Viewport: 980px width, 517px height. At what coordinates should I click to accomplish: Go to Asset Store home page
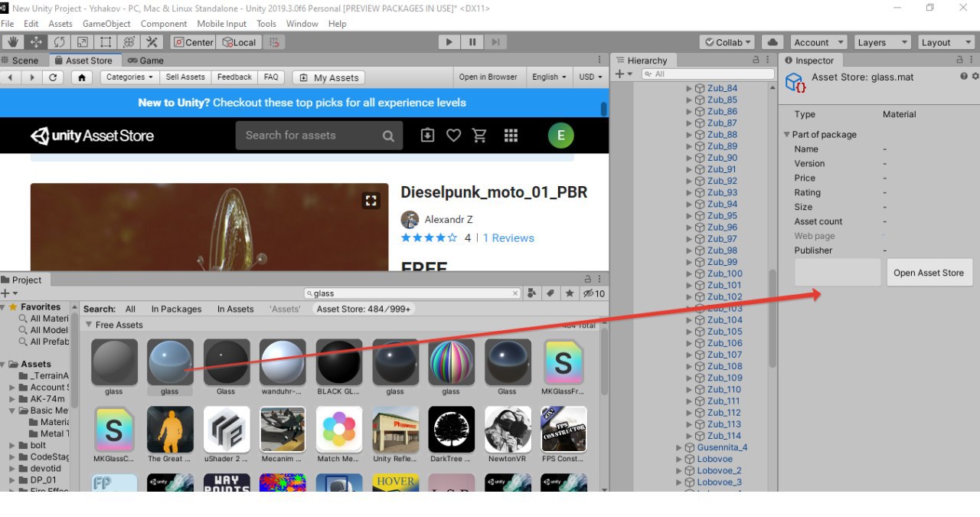click(82, 77)
